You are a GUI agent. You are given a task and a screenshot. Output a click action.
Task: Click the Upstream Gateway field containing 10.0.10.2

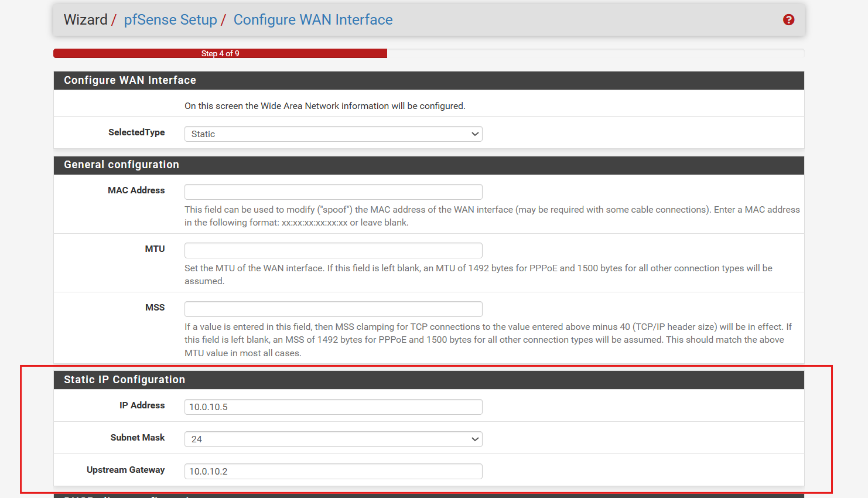[333, 472]
